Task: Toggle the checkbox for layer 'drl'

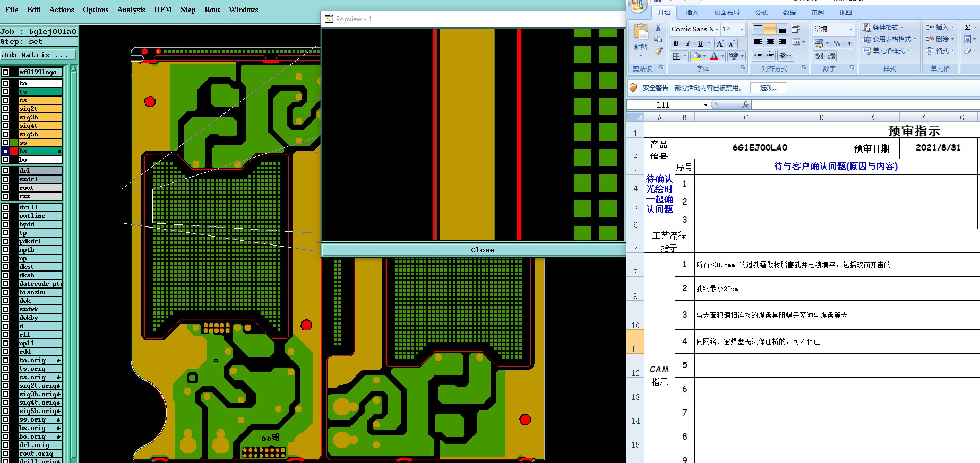Action: [x=5, y=171]
